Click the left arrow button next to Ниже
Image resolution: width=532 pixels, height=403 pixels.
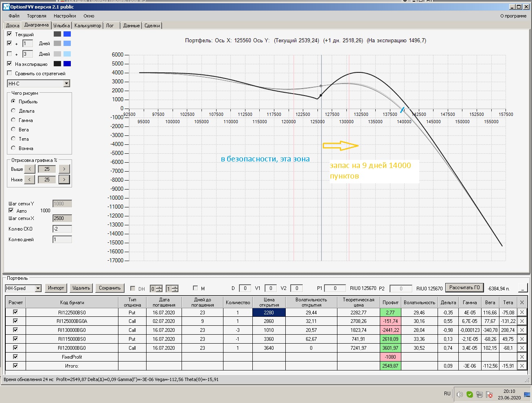coord(30,179)
